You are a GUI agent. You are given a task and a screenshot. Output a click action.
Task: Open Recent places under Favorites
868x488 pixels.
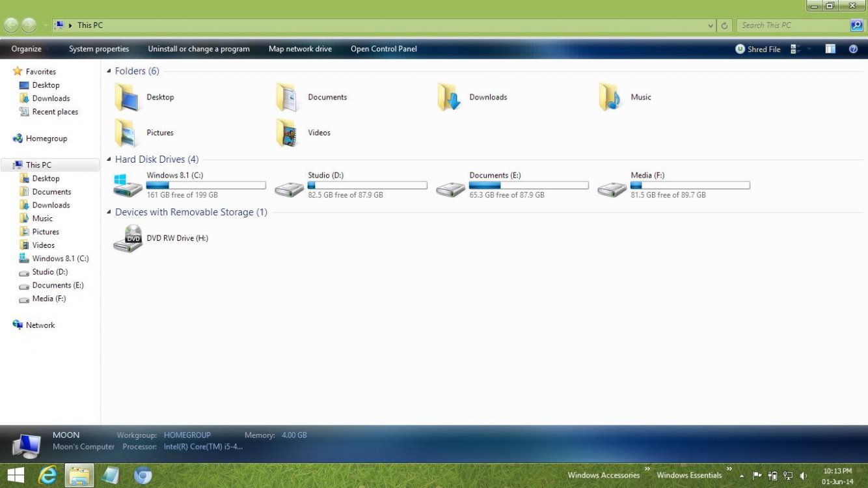point(55,112)
